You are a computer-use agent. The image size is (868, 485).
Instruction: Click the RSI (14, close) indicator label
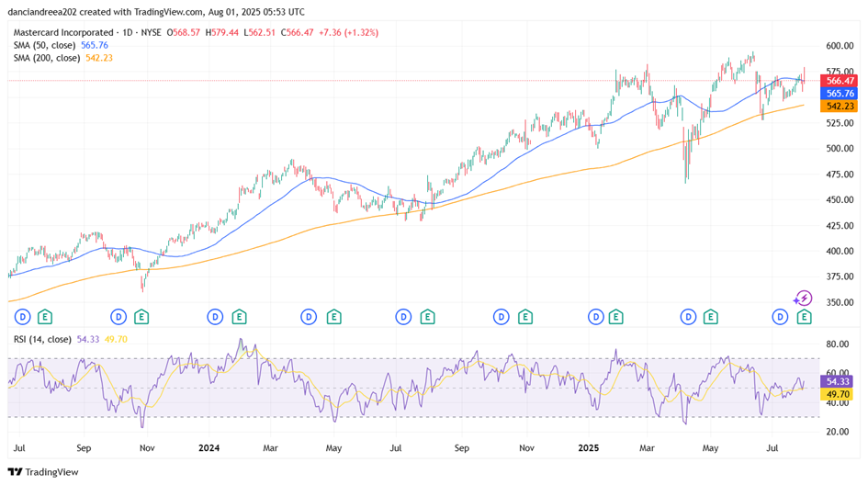(43, 340)
